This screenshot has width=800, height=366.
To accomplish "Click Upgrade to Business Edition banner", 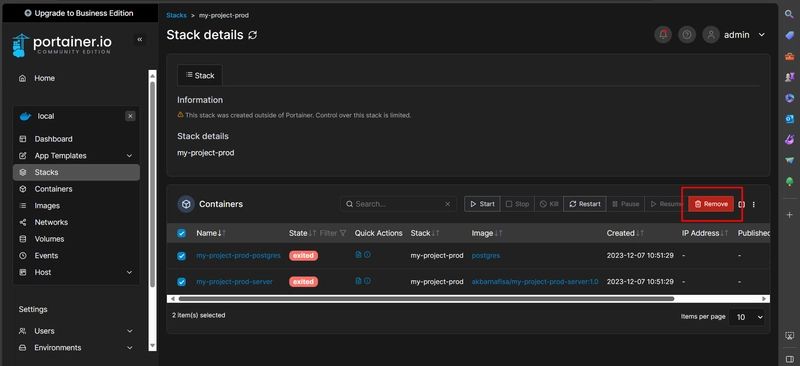I will (79, 13).
